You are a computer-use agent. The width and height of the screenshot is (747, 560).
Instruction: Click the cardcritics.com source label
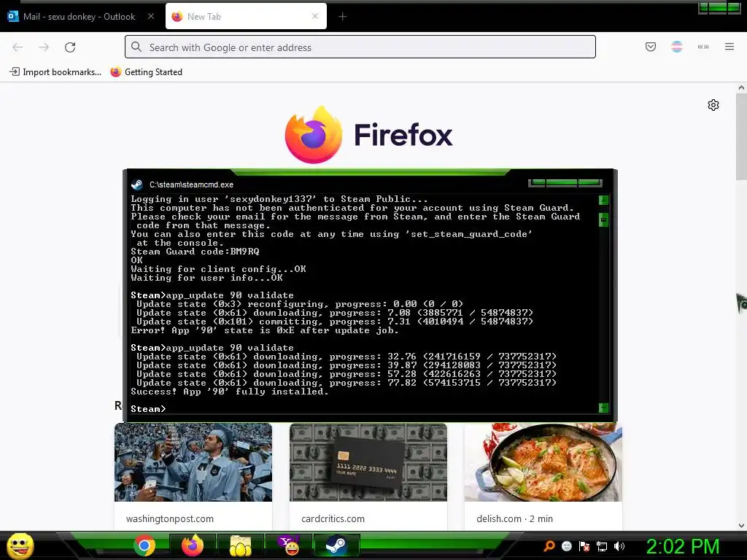333,518
